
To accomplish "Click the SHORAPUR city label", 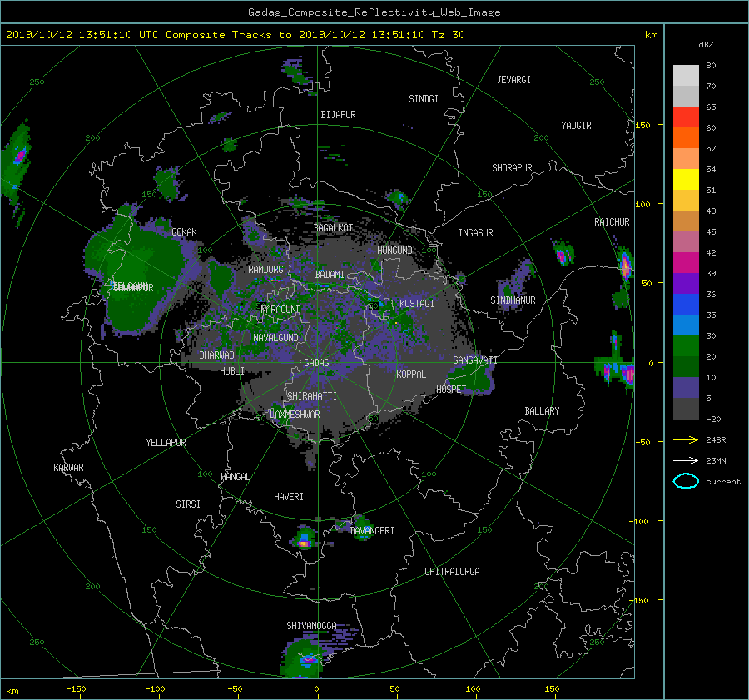I will (x=512, y=168).
